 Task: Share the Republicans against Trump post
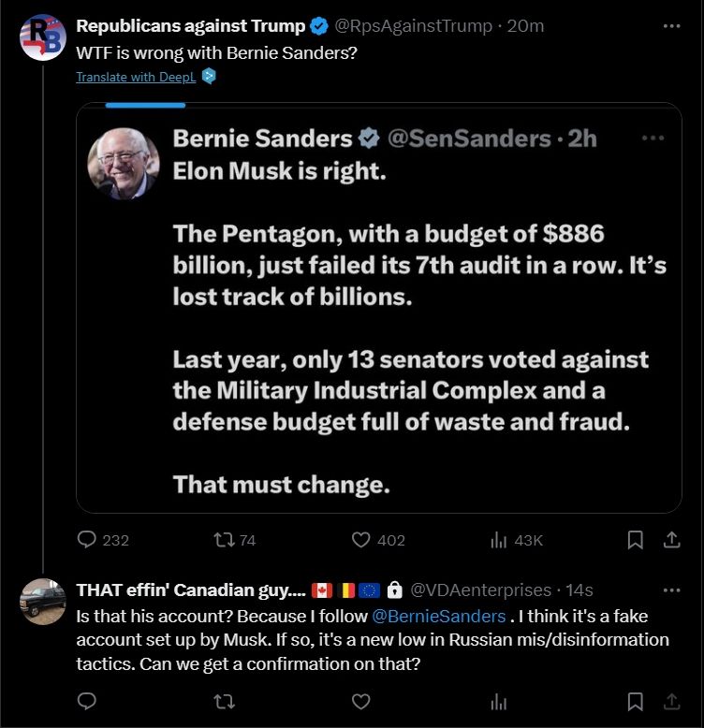coord(671,540)
